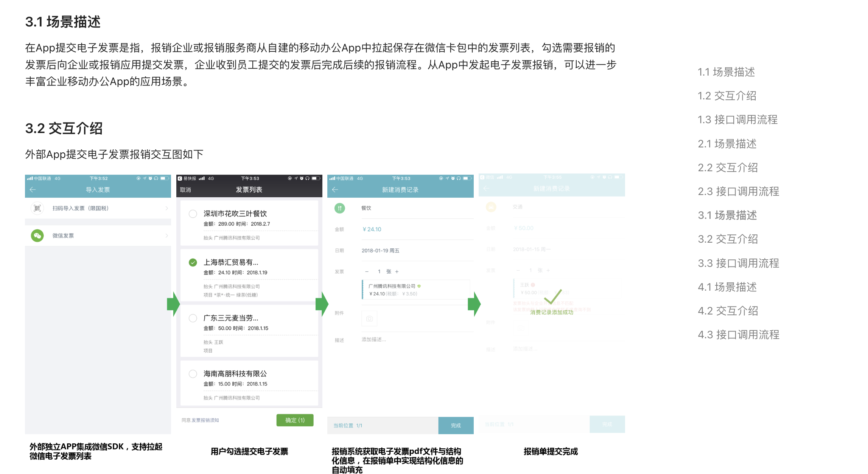Click the QR scan icon for 扫码导入发票
The image size is (868, 474).
coord(37,208)
